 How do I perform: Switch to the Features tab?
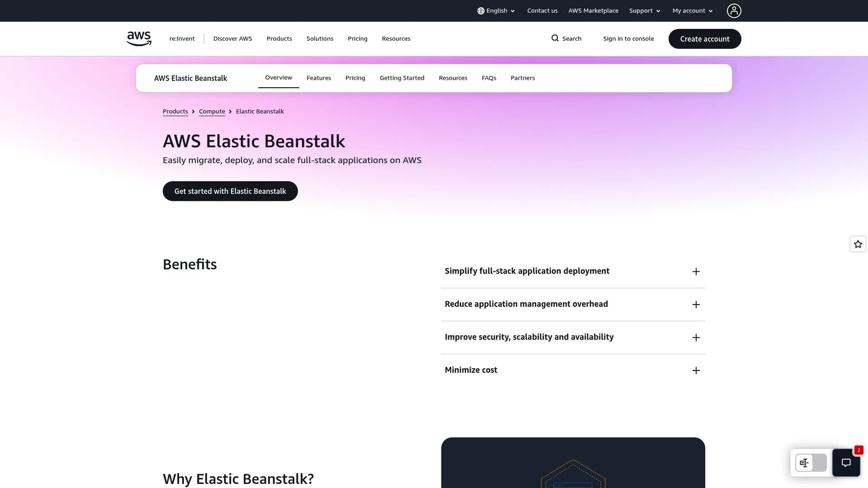coord(319,78)
